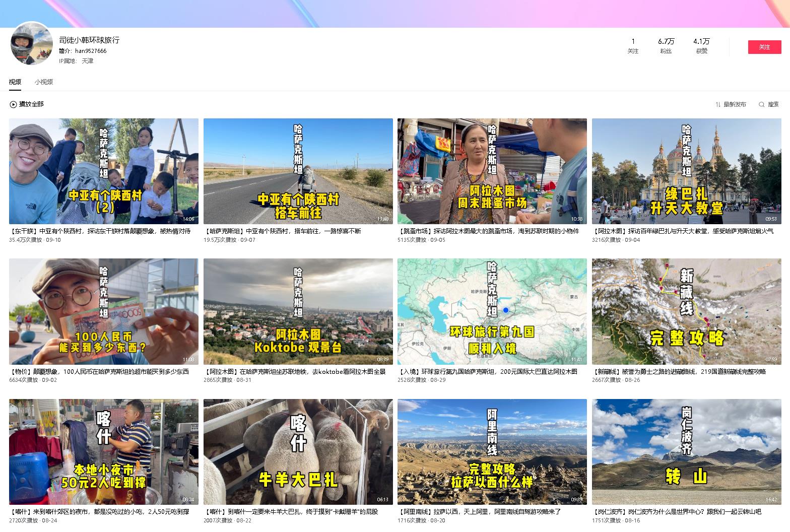Open the 牛羊大巴扎 sheep video thumbnail
790x532 pixels.
[298, 451]
